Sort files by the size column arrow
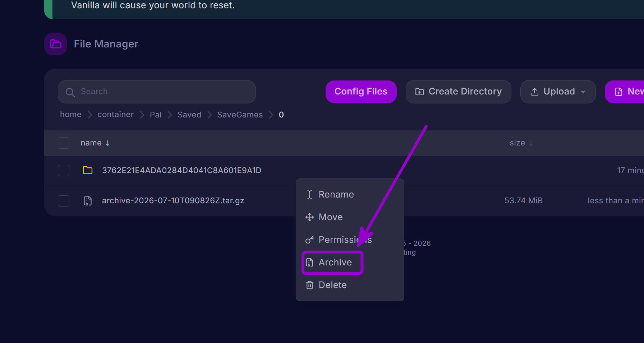Screen dimensions: 644x343 531,143
